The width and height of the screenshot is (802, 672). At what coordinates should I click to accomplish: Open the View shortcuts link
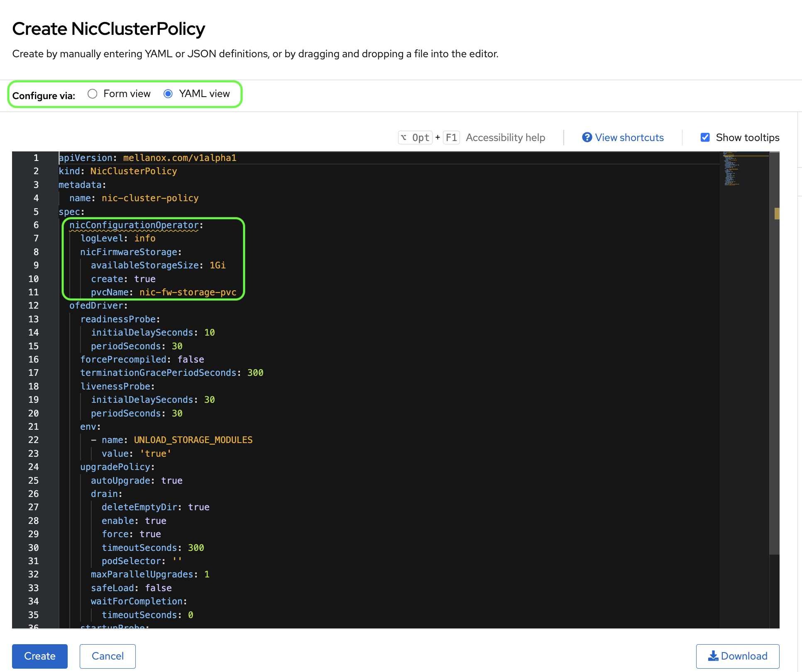[629, 137]
